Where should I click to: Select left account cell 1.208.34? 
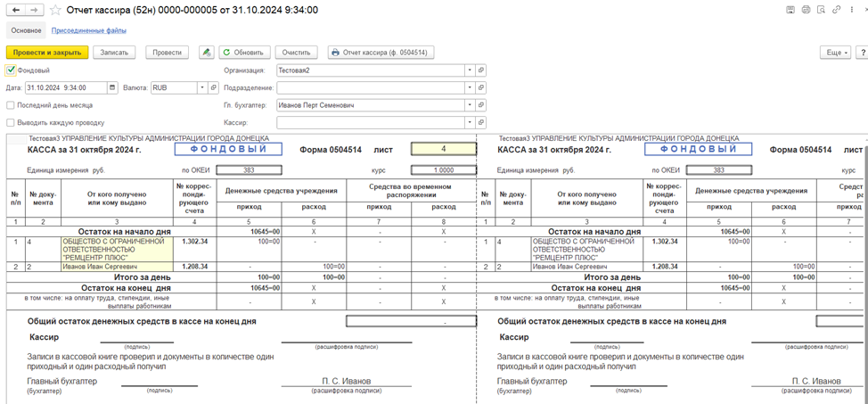(x=195, y=267)
